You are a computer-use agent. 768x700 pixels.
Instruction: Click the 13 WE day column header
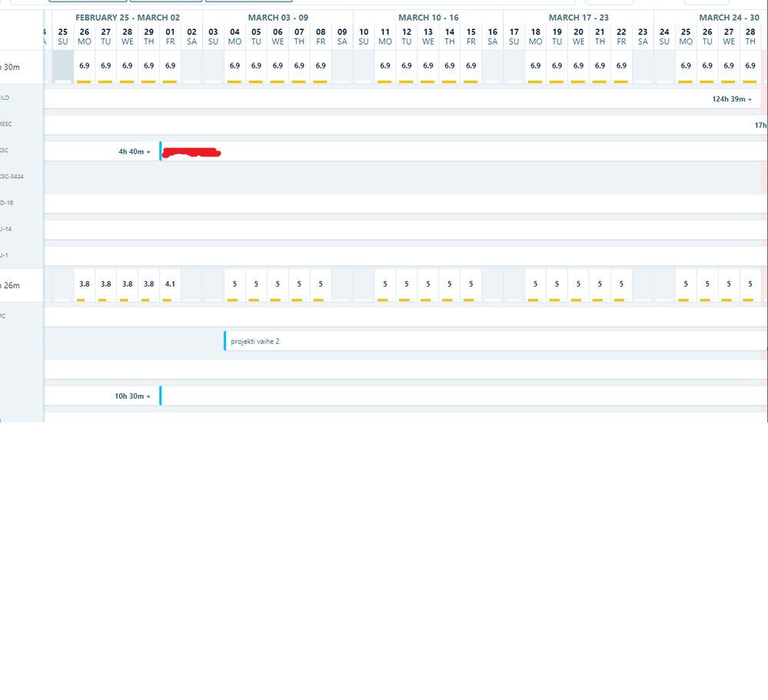[428, 37]
